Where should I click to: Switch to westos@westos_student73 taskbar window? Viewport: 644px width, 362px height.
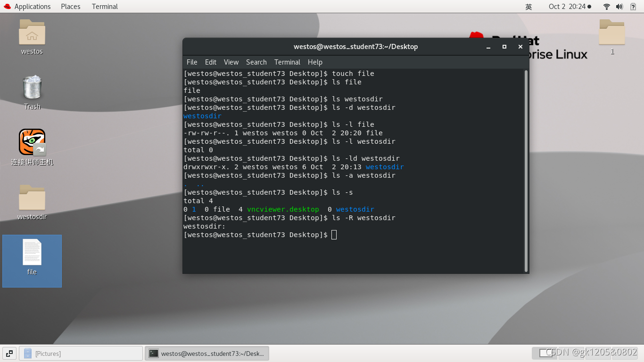(x=207, y=353)
